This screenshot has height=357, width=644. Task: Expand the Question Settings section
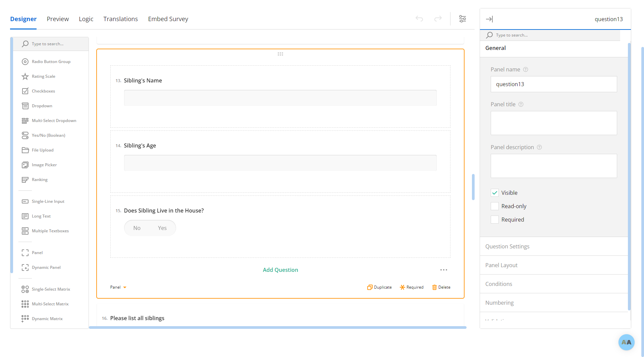[507, 246]
